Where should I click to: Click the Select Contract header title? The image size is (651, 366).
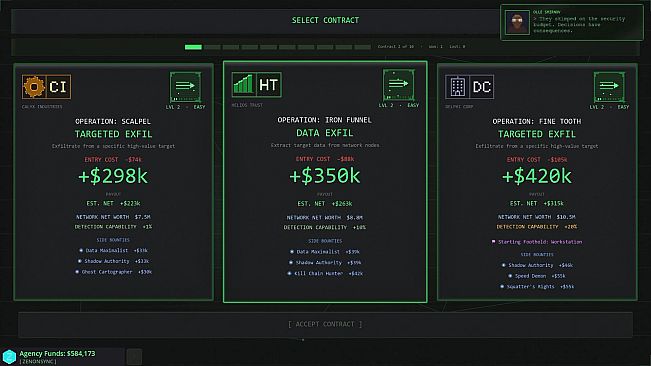coord(325,20)
